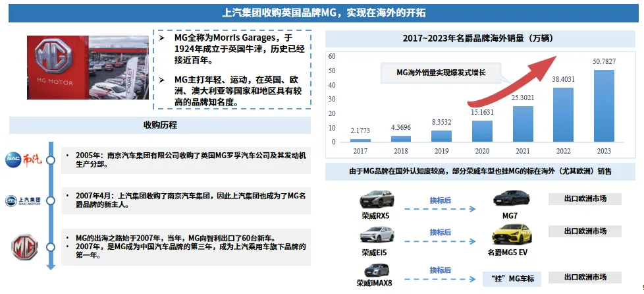Click the callout MG海外销量实现爆发式增长
The width and height of the screenshot is (644, 294).
(441, 73)
